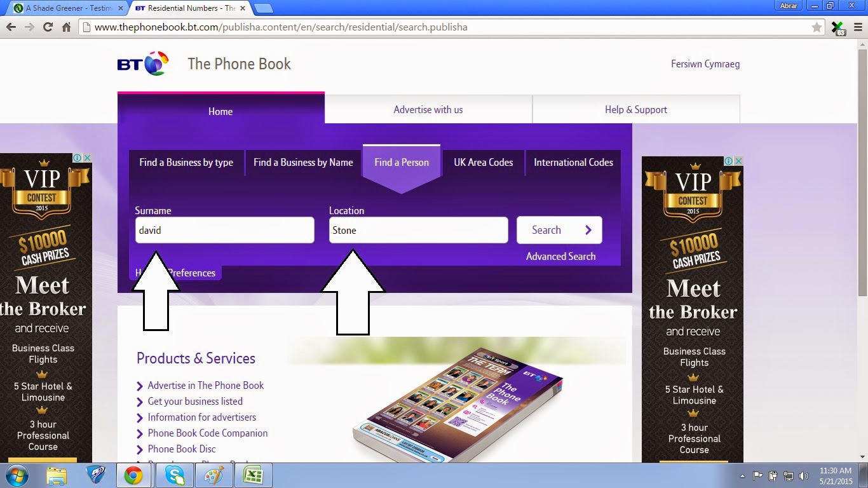Close the Residential Numbers tab
Image resolution: width=868 pixels, height=488 pixels.
(x=242, y=8)
